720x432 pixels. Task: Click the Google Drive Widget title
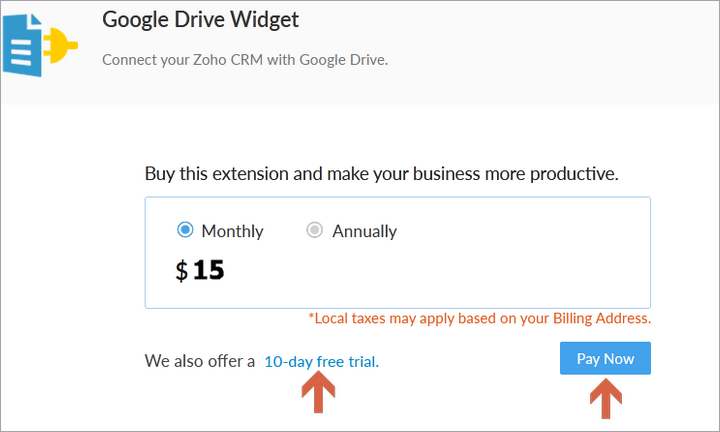click(200, 20)
